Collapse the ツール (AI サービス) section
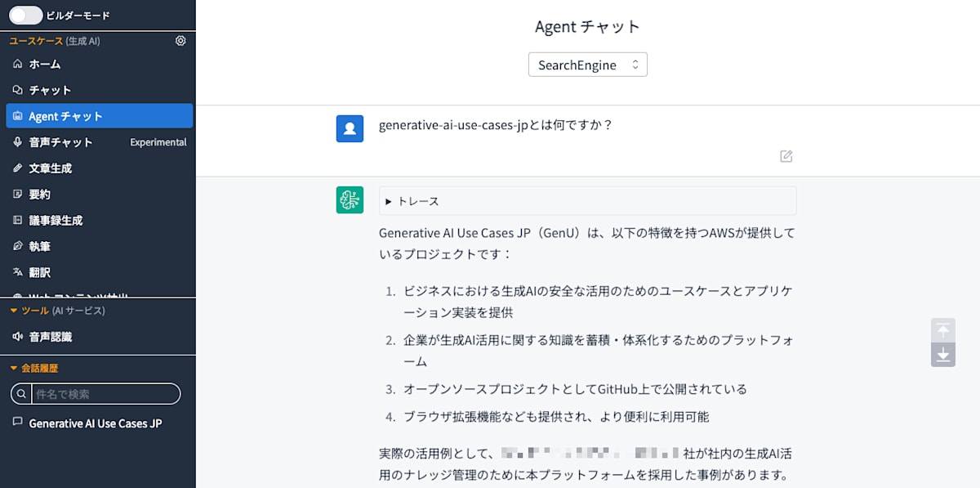The width and height of the screenshot is (980, 488). (x=57, y=311)
